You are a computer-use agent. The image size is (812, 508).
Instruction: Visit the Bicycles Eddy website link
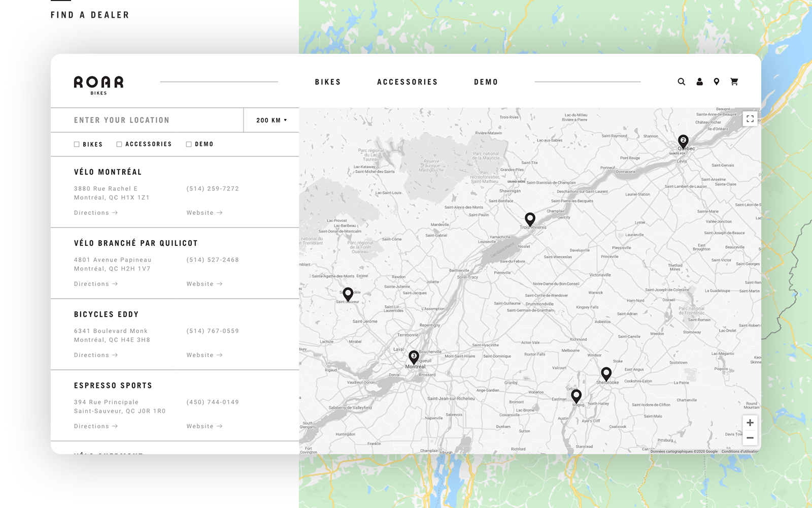(204, 355)
